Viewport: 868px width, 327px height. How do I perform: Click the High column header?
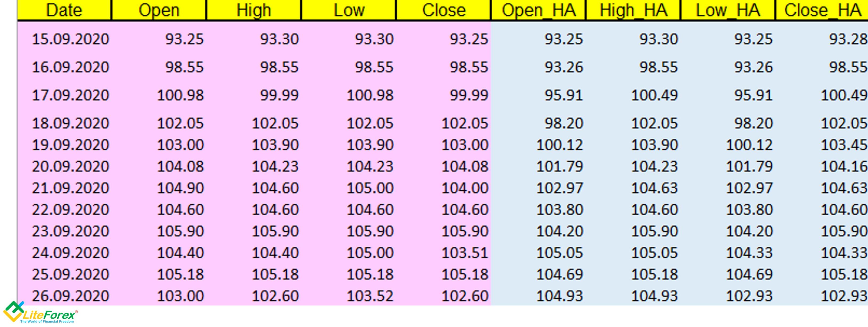253,10
